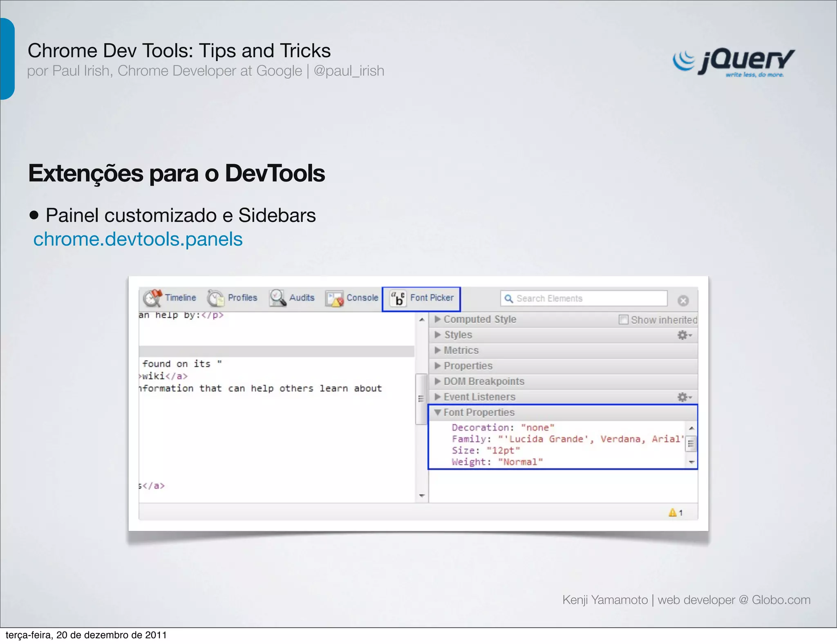Click the jQuery logo
The width and height of the screenshot is (837, 644).
[734, 63]
